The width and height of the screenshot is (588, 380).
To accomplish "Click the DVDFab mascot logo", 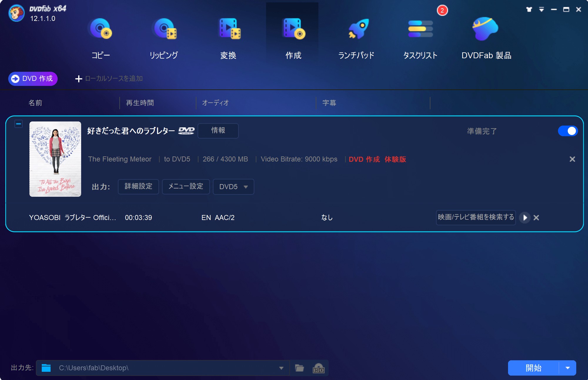I will 16,13.
